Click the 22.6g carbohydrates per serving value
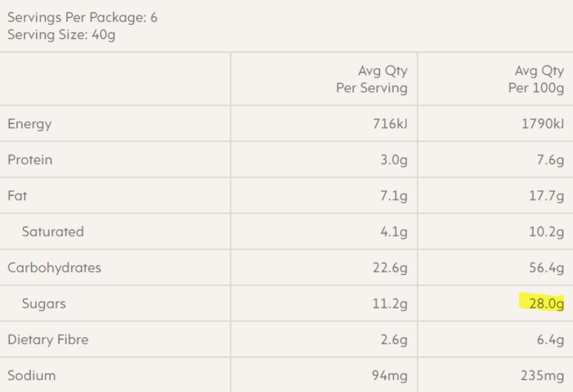This screenshot has height=392, width=573. pyautogui.click(x=390, y=268)
